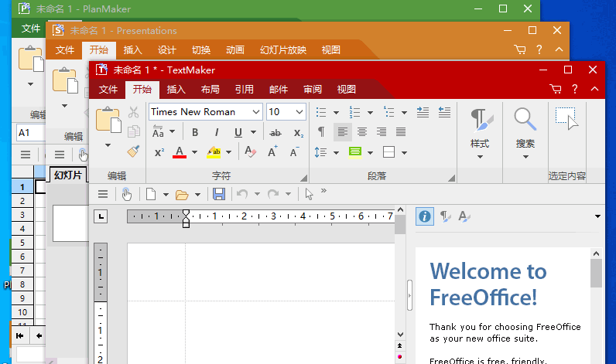Click the red font color swatch

(x=180, y=152)
